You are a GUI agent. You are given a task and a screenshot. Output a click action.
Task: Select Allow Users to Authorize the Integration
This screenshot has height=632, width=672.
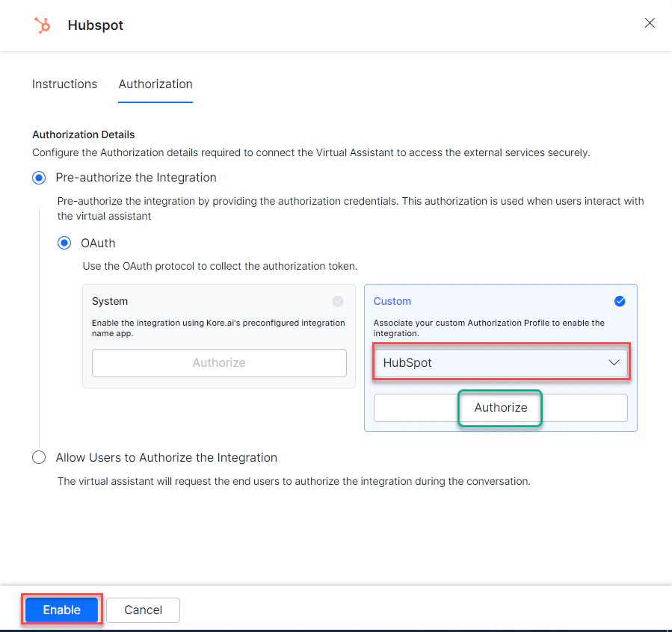click(39, 457)
